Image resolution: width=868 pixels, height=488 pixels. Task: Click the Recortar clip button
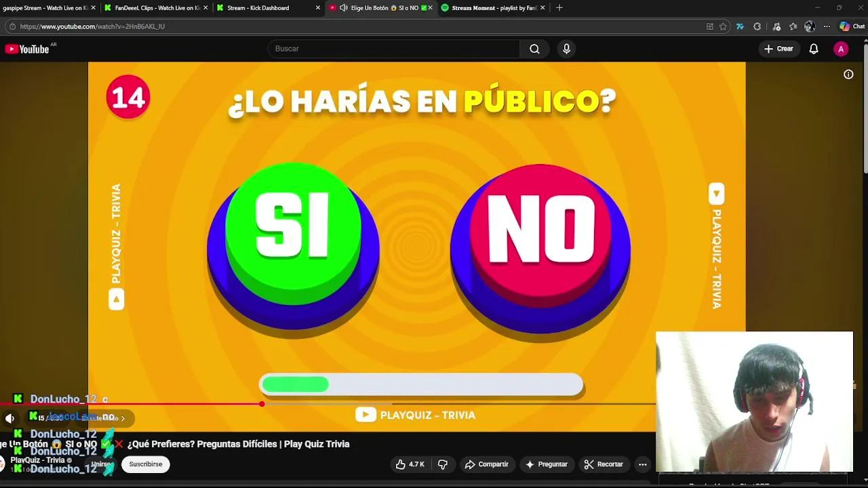[604, 464]
